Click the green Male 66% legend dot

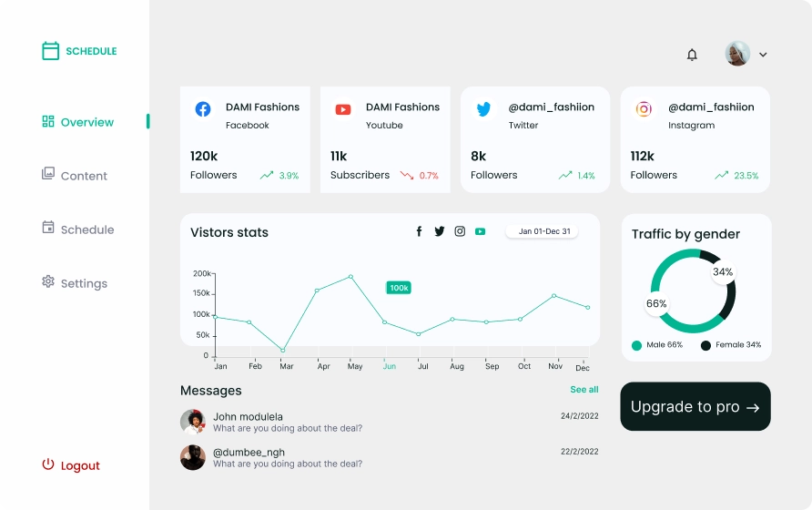(x=637, y=346)
